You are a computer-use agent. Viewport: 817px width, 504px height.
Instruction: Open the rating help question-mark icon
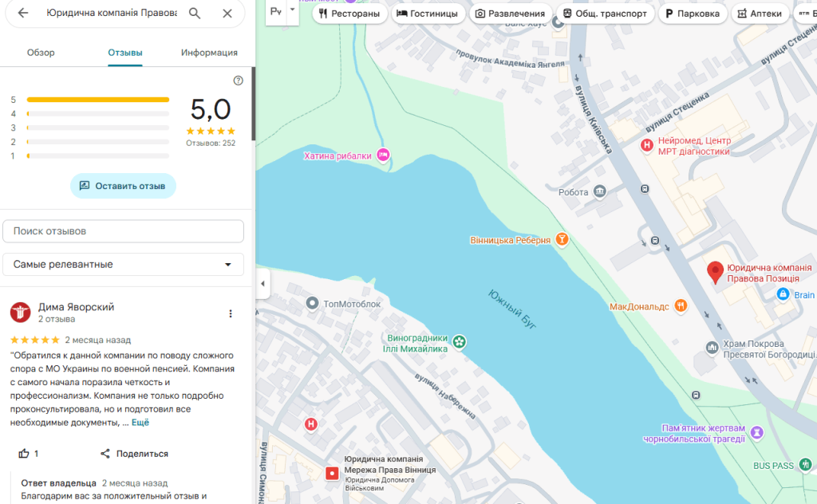pos(238,81)
